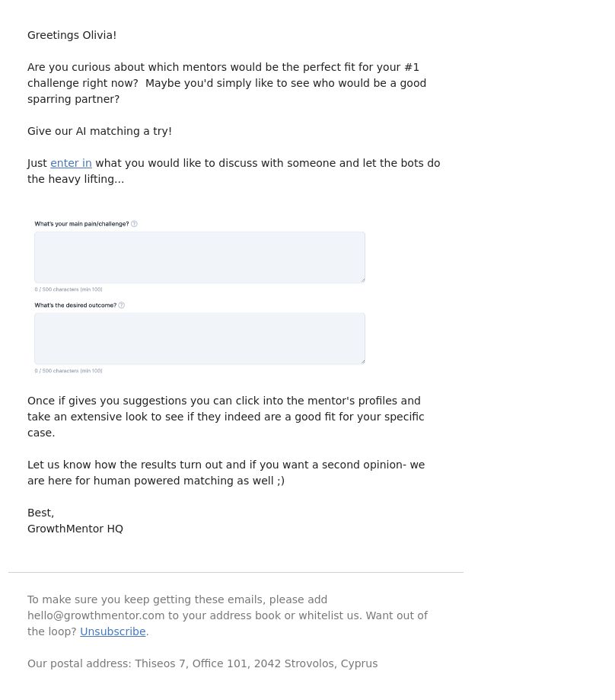The width and height of the screenshot is (615, 700).
Task: Click character counter under desired outcome box
Action: point(69,371)
